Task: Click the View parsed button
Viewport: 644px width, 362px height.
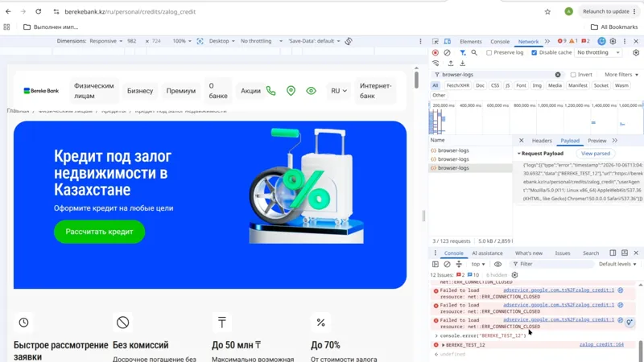Action: click(x=596, y=154)
